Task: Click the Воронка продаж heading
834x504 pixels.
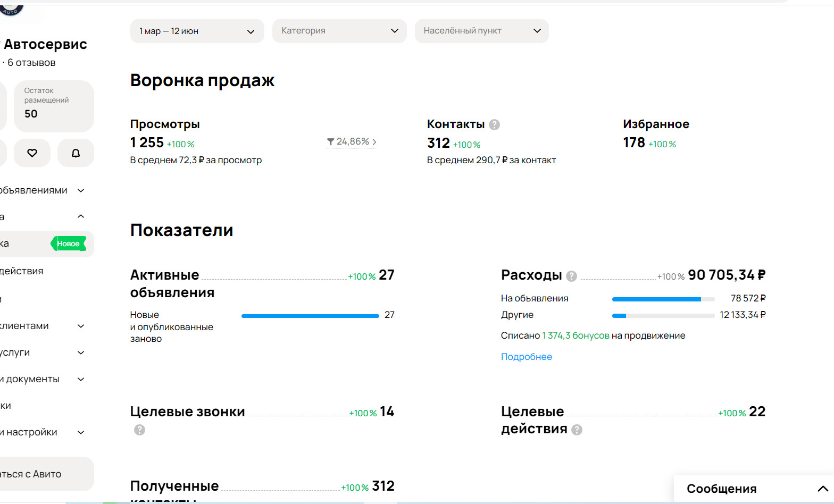Action: (x=202, y=80)
